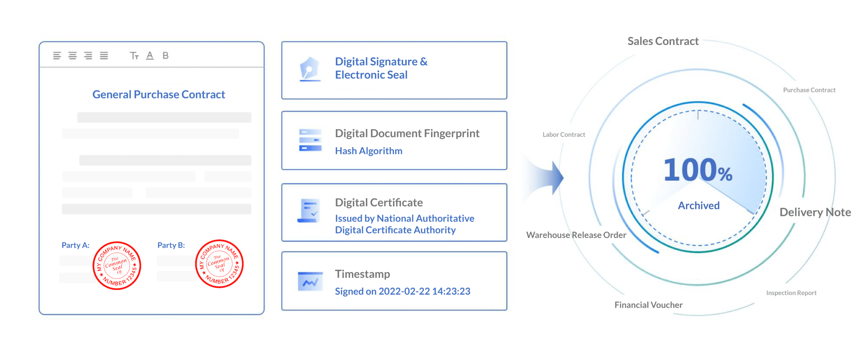Click the Sales Contract label
Image resolution: width=868 pixels, height=360 pixels.
tap(663, 41)
